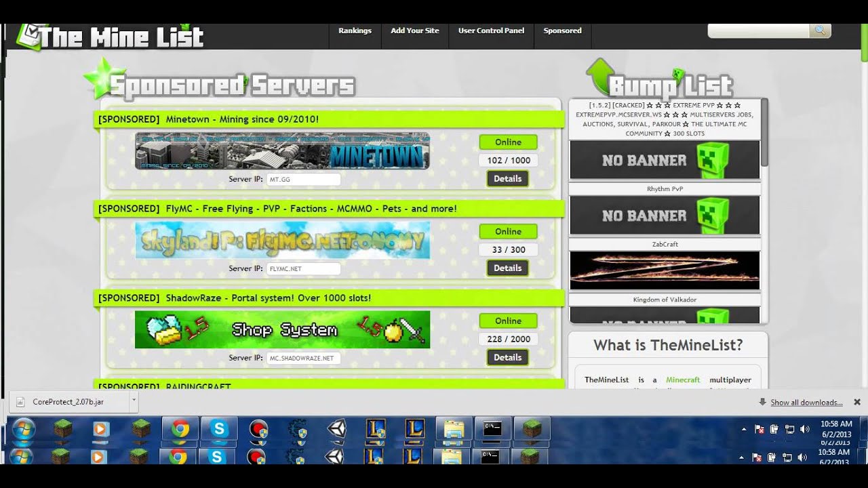Click Details for Minetown server
The height and width of the screenshot is (488, 868).
pos(507,178)
